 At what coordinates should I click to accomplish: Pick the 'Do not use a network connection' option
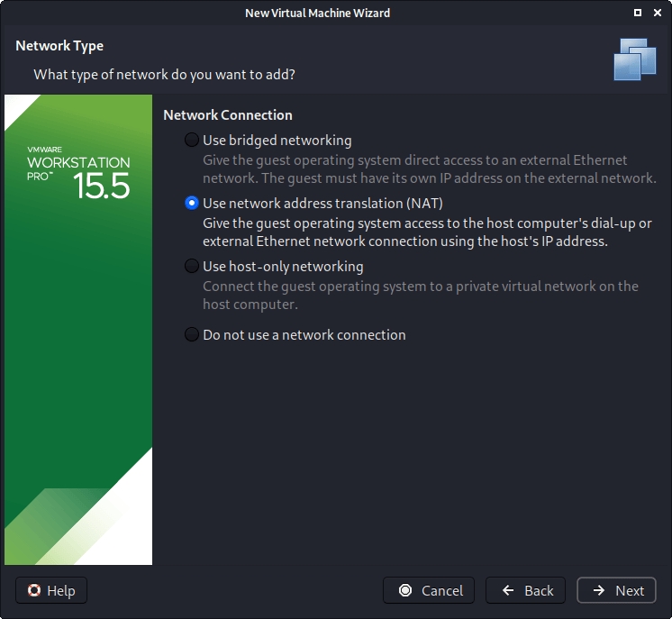(191, 335)
